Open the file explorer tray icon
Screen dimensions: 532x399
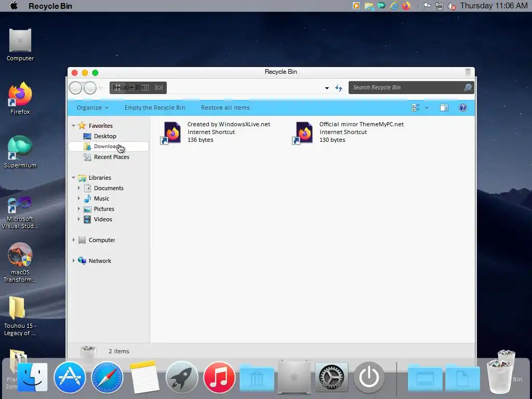[369, 6]
